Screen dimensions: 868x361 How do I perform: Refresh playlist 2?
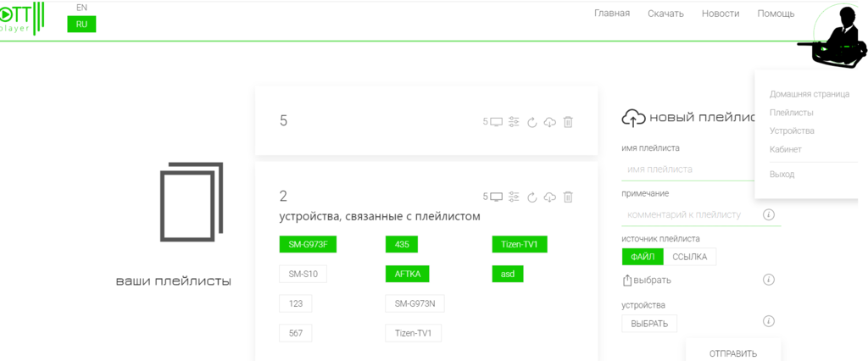532,197
